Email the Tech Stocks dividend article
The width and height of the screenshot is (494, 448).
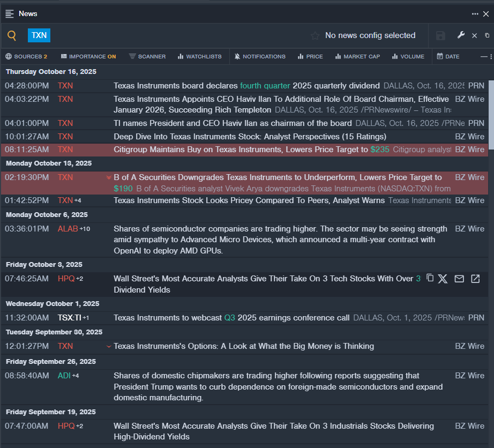click(459, 279)
